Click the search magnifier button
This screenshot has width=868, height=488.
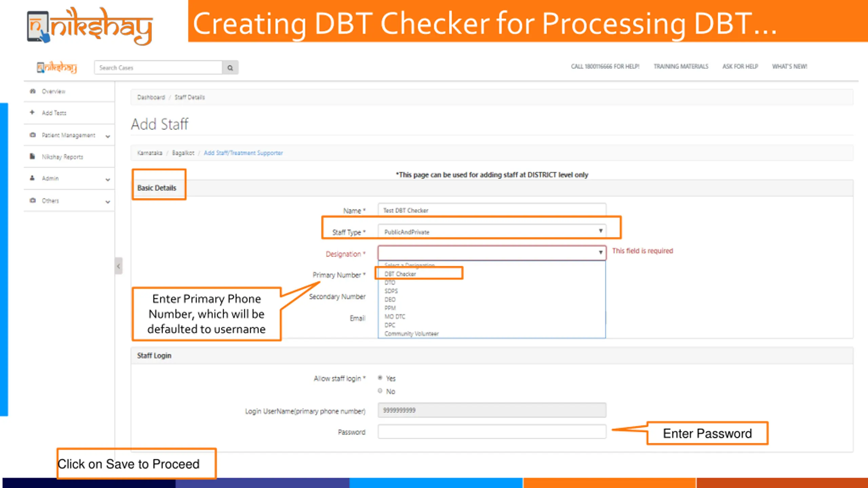click(230, 67)
